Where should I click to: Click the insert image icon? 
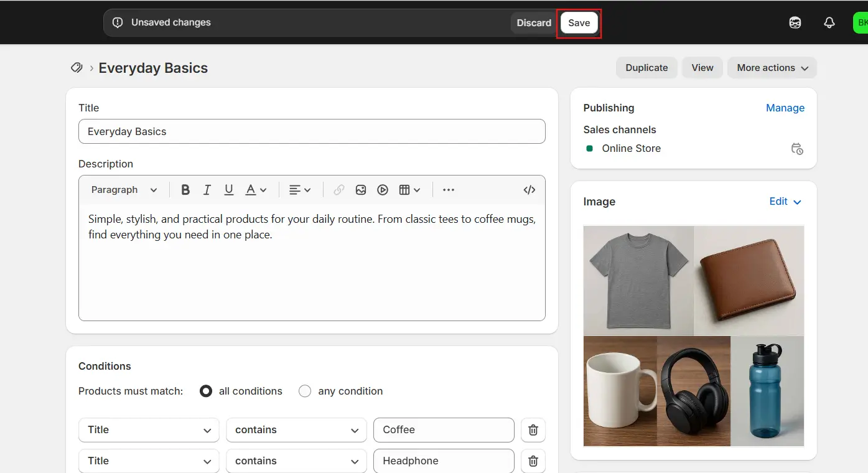click(x=361, y=190)
